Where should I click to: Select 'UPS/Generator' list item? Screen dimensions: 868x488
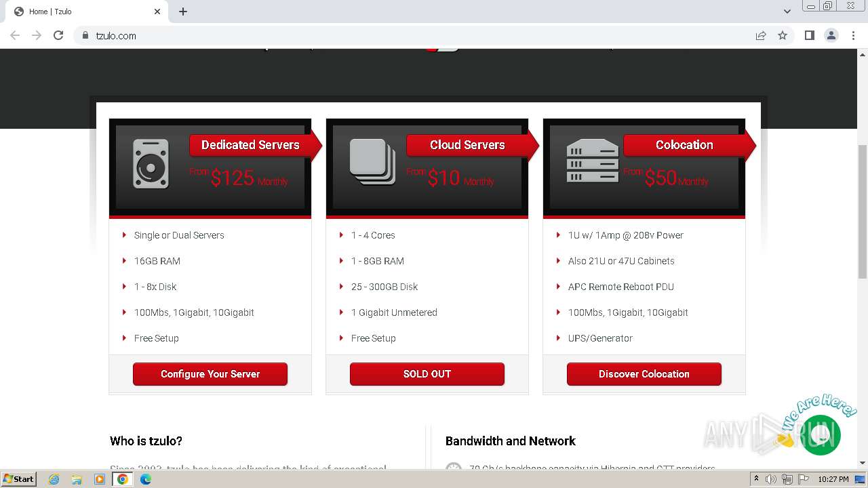[x=600, y=338]
